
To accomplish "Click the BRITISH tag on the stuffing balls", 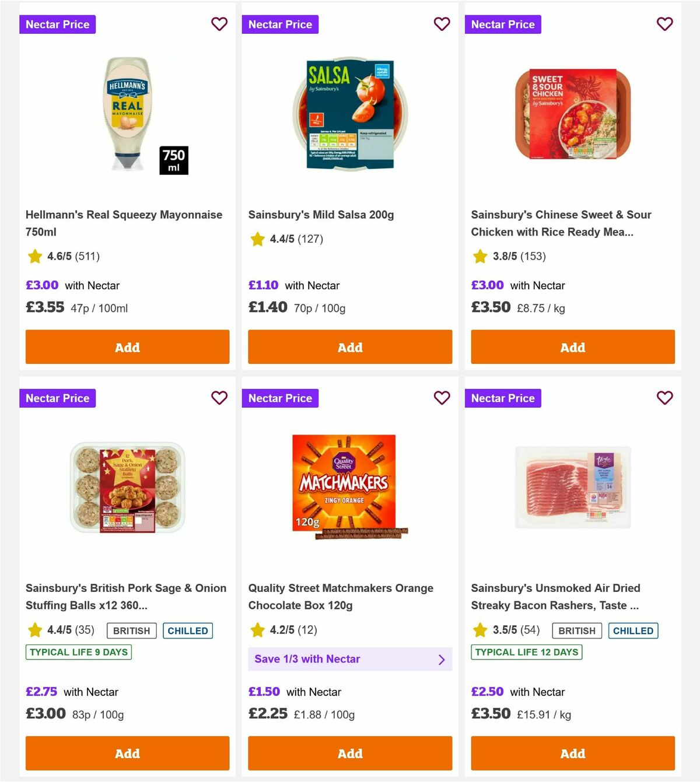I will [131, 630].
